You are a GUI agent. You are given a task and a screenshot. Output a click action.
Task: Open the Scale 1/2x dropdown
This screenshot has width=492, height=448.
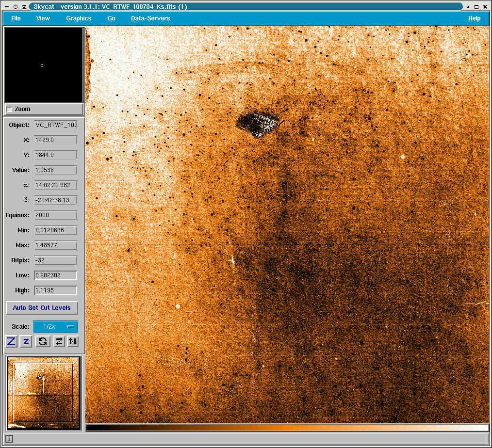55,327
